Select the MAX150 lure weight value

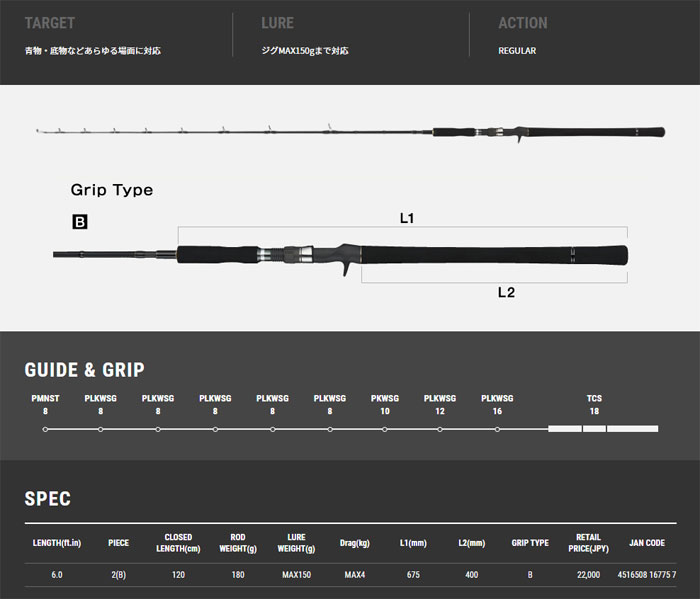point(296,575)
